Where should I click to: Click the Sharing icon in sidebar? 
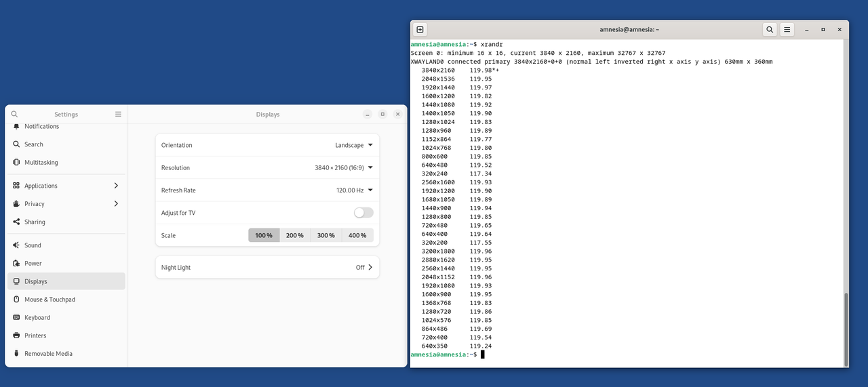click(16, 222)
